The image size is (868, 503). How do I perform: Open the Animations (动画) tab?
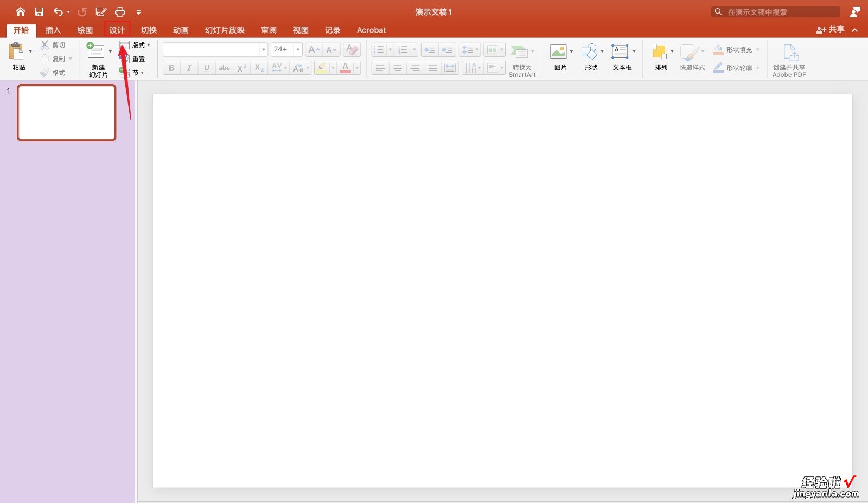(181, 30)
